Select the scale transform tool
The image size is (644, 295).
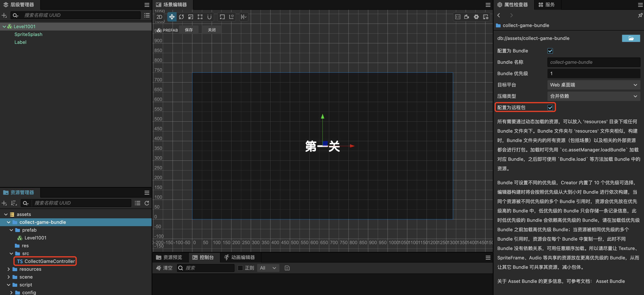coord(191,17)
